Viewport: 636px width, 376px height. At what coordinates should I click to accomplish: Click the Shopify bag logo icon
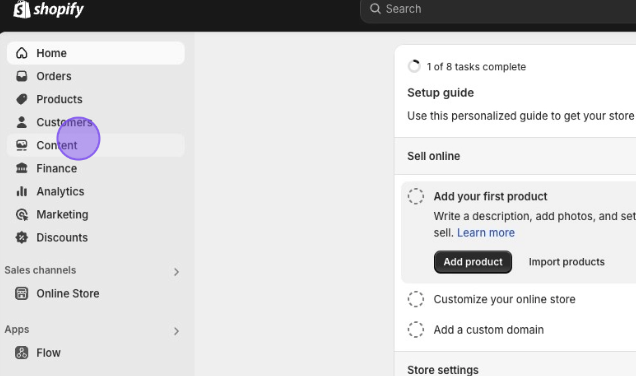22,9
